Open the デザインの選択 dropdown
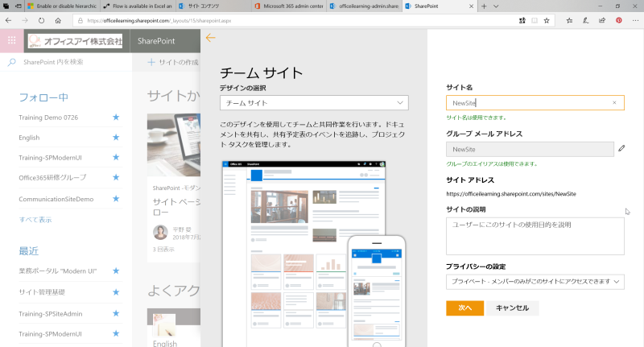 pyautogui.click(x=314, y=103)
